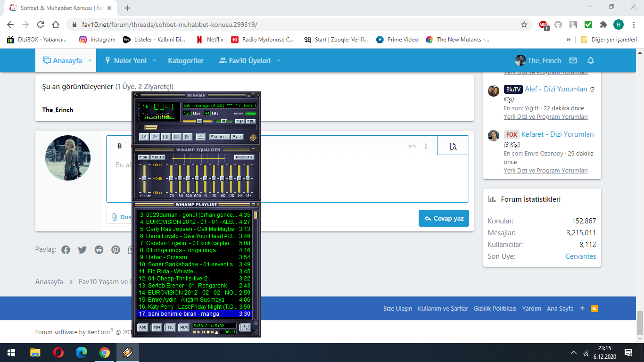Toggle the equalizer ON button
Screen dimensions: 644x362
(143, 157)
